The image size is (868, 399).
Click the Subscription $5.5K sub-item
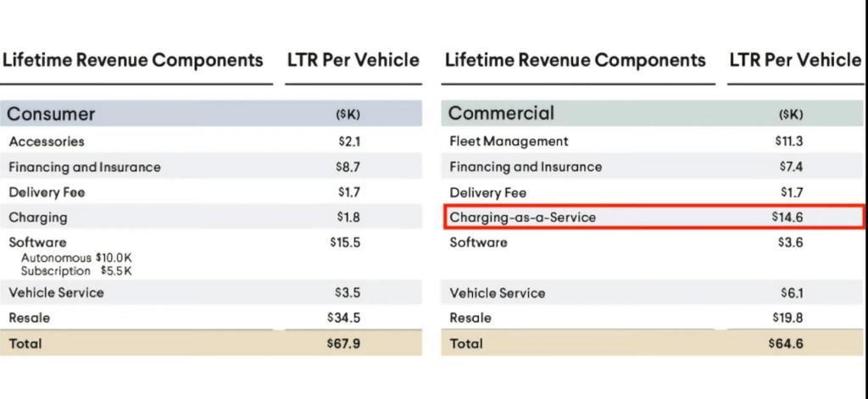click(x=76, y=271)
